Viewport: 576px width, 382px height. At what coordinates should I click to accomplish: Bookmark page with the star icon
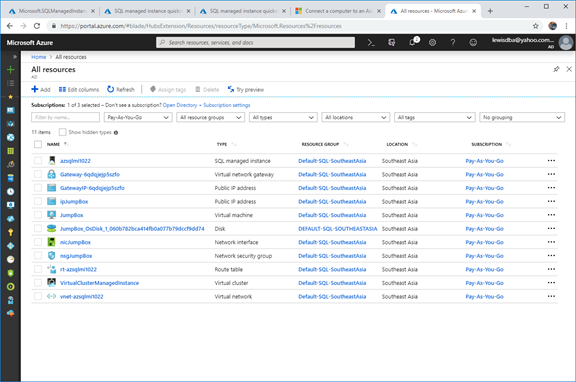coord(536,26)
